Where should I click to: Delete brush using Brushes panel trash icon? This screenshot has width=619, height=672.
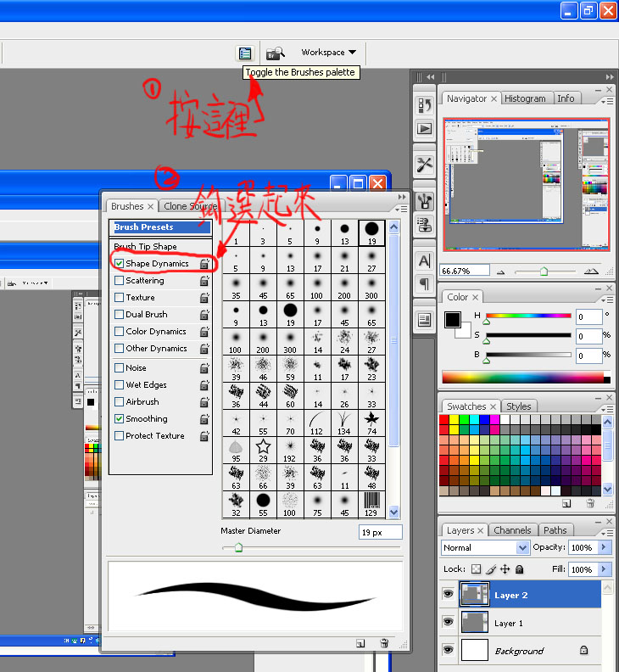click(384, 644)
